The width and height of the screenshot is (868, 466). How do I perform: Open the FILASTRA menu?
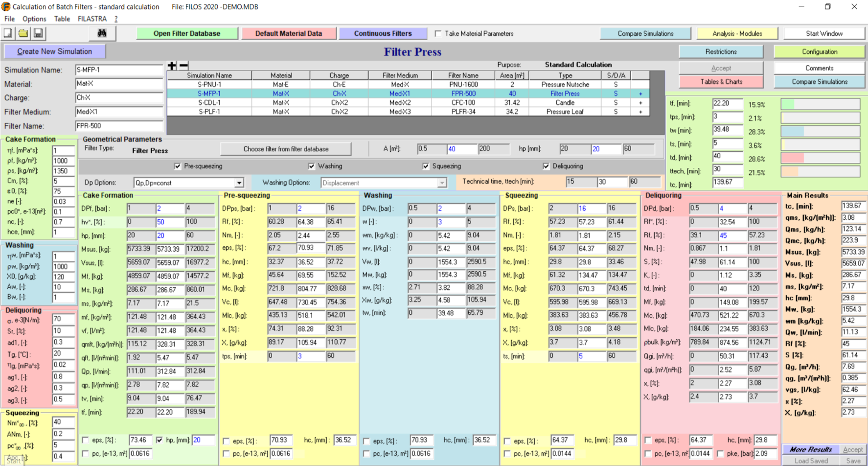[92, 19]
